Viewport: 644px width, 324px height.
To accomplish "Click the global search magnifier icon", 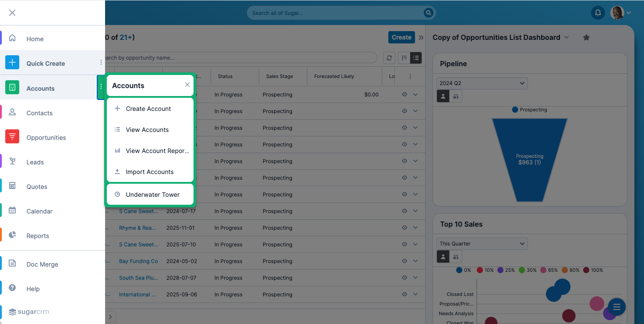I will [429, 13].
